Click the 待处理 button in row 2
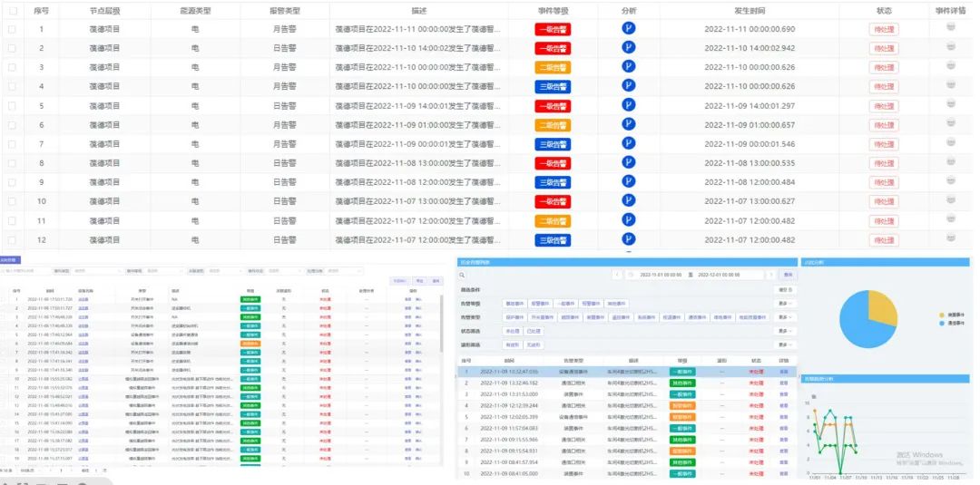 click(x=883, y=48)
